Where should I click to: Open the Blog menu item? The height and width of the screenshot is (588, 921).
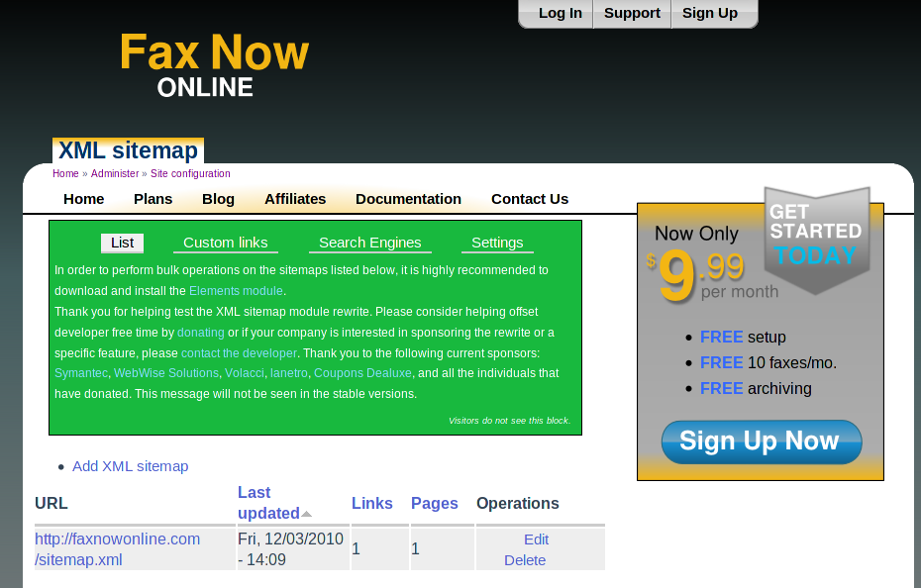coord(218,199)
